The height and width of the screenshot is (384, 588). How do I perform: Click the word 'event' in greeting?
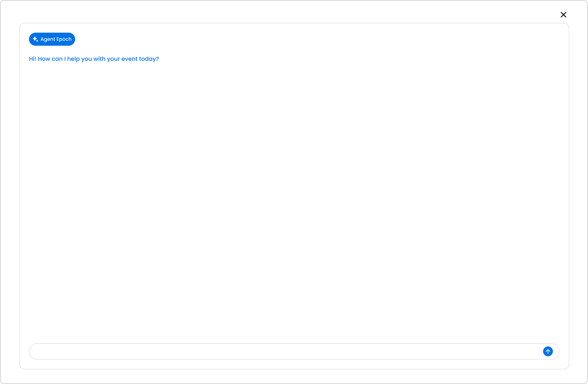[129, 59]
